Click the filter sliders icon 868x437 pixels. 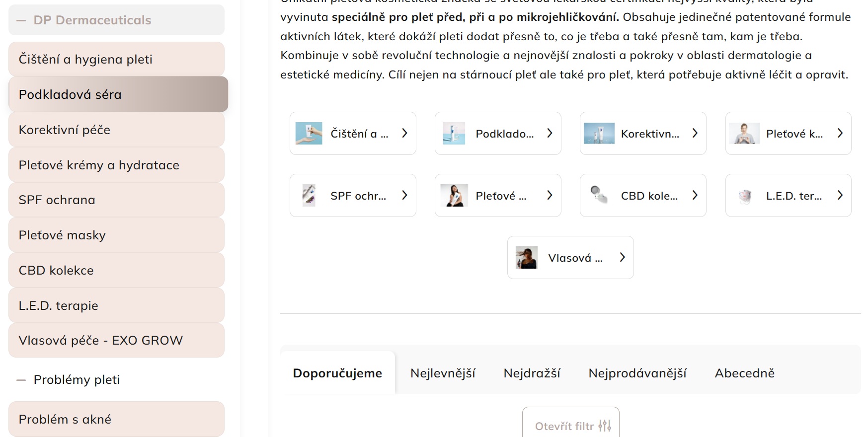(605, 426)
